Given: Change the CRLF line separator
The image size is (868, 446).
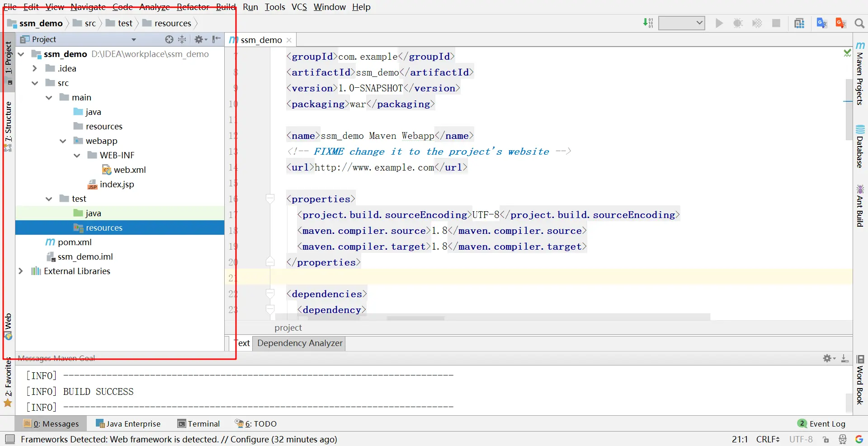Looking at the screenshot, I should coord(768,439).
